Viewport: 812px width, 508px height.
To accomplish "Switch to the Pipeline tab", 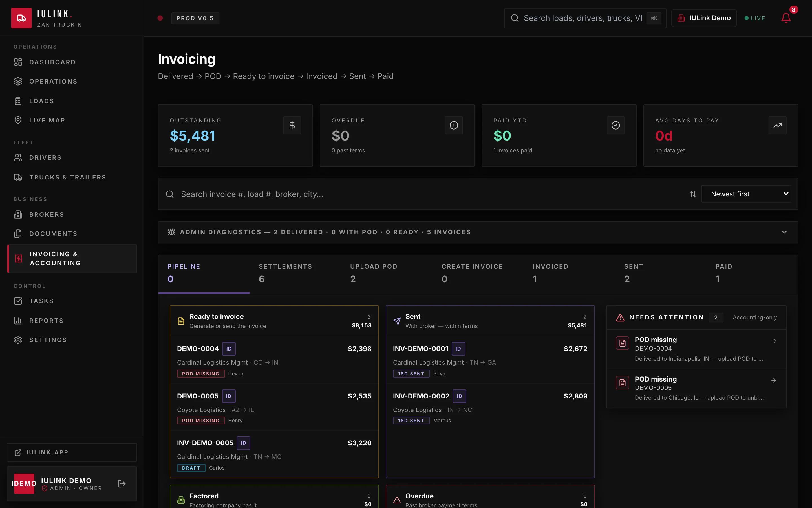I will [204, 273].
